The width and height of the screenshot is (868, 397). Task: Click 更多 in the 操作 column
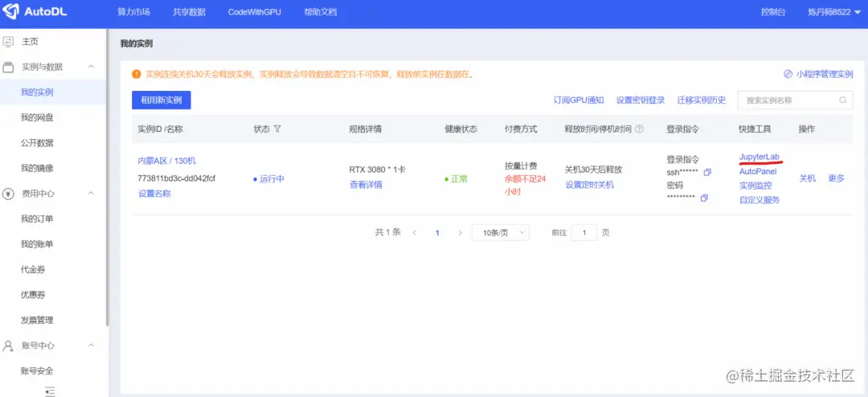[837, 178]
